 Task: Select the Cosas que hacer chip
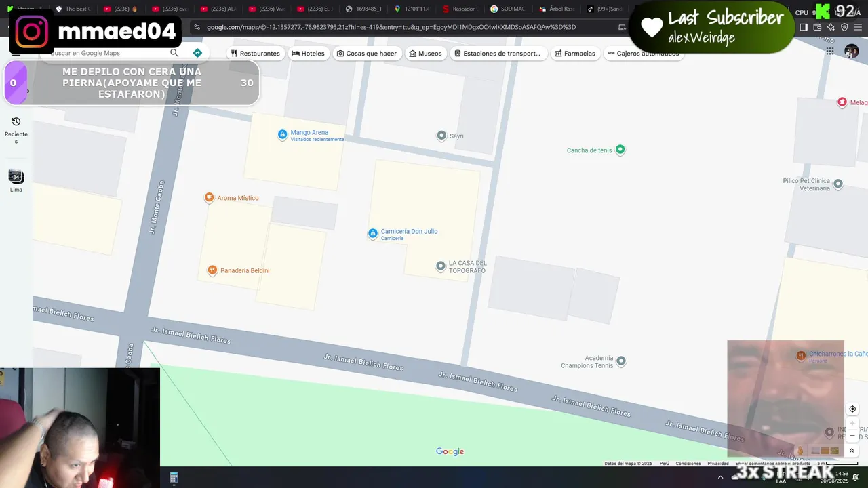point(366,54)
